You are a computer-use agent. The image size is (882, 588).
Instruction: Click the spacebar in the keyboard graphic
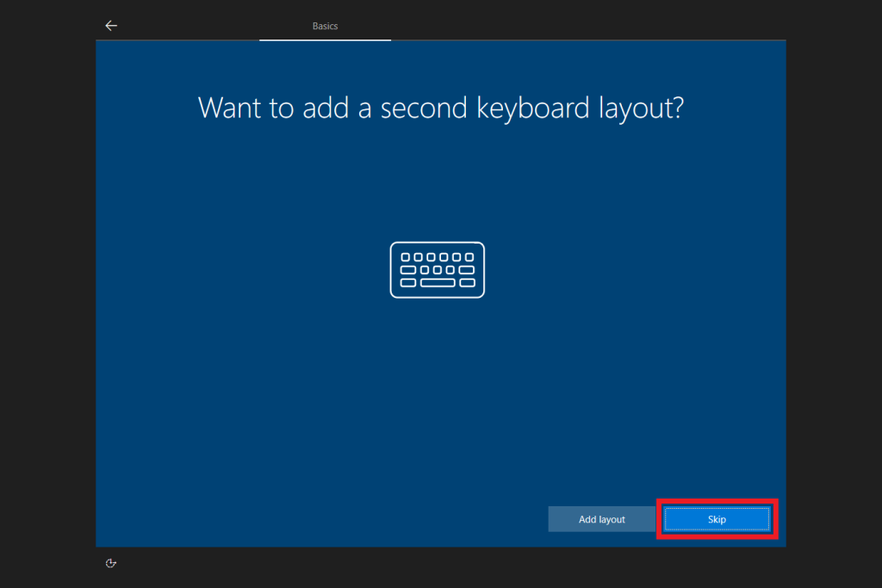click(x=438, y=282)
